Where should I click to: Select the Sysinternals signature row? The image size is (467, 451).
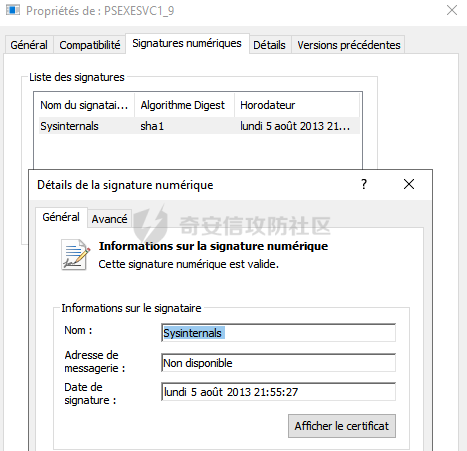(199, 126)
